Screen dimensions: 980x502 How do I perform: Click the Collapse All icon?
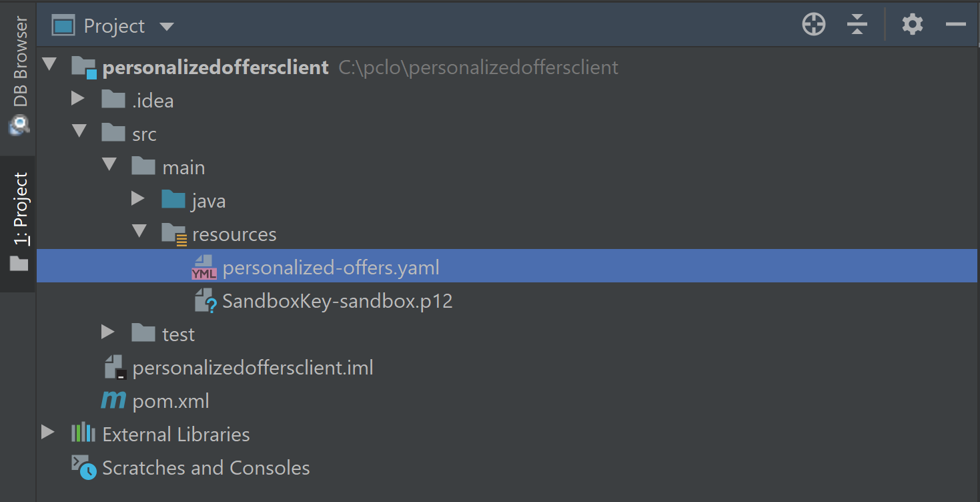[857, 25]
